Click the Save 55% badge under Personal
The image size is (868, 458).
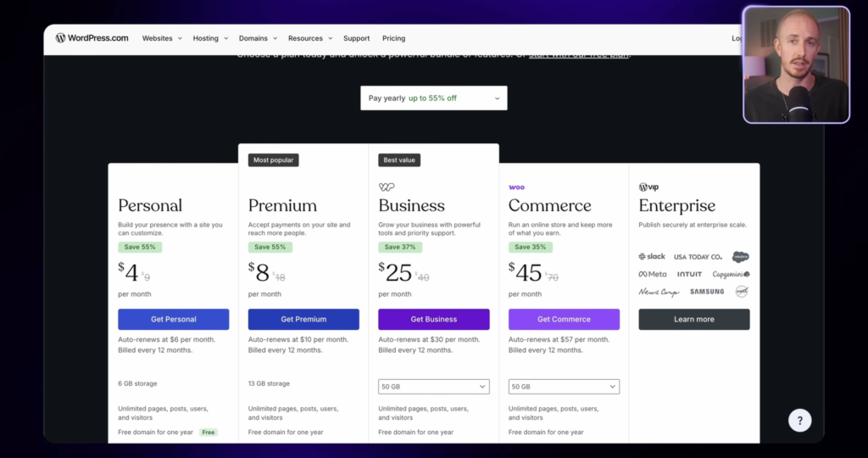point(140,247)
